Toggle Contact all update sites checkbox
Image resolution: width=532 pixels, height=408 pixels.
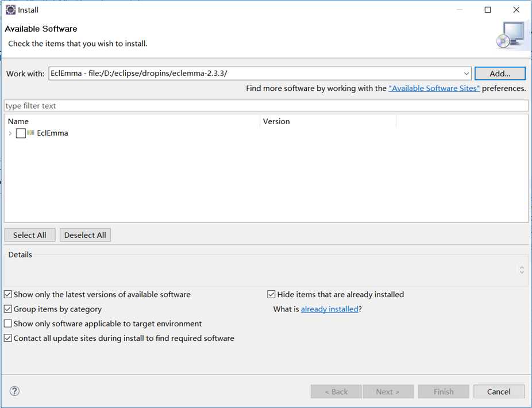(x=8, y=338)
